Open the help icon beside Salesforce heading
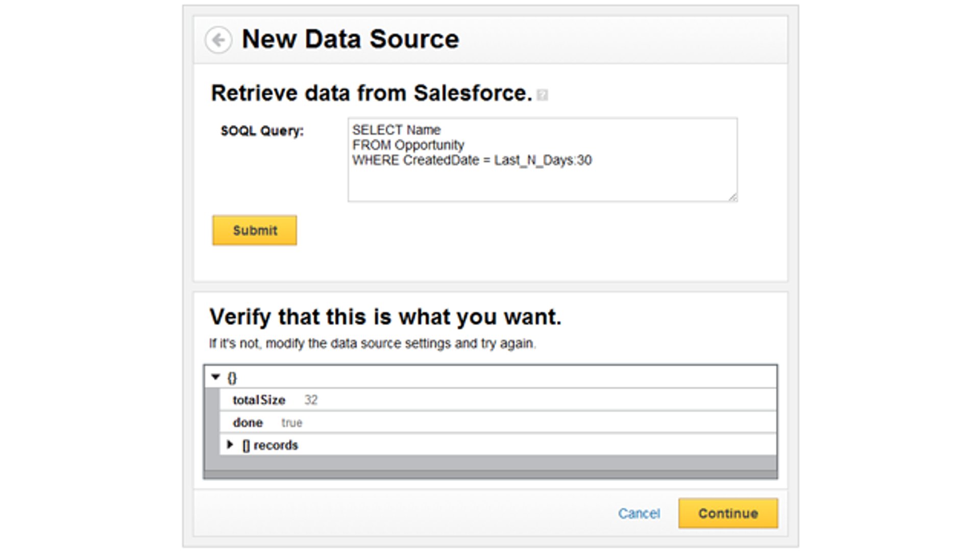This screenshot has height=551, width=980. pyautogui.click(x=543, y=95)
